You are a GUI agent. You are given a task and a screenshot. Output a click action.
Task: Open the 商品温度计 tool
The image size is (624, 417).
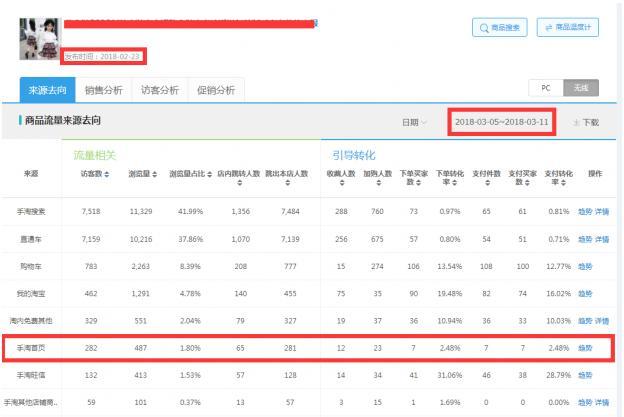coord(568,28)
